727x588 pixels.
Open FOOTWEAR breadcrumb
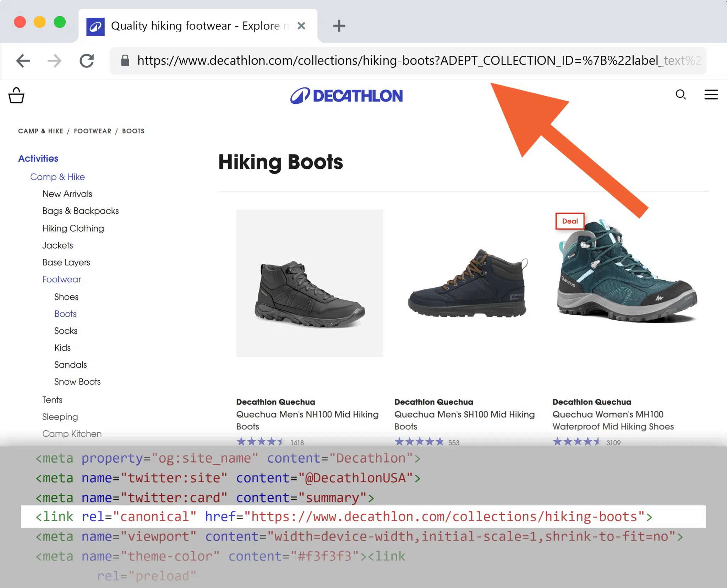93,131
